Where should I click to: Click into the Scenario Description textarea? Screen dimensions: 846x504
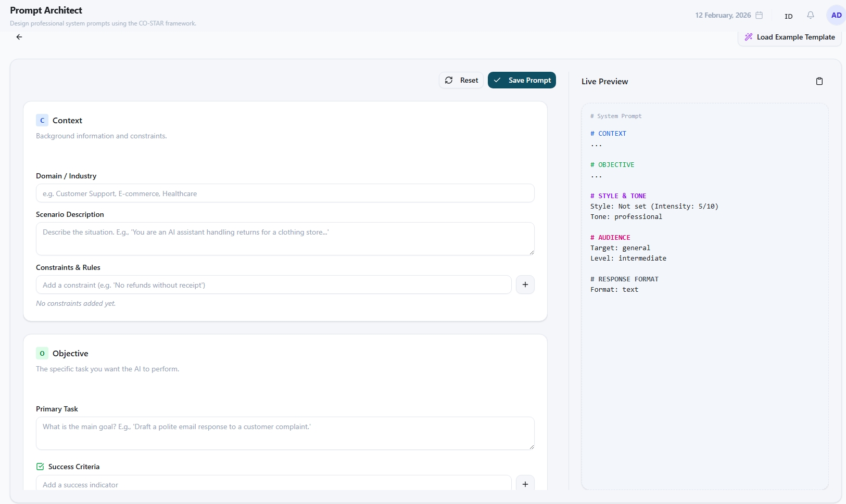(x=285, y=239)
